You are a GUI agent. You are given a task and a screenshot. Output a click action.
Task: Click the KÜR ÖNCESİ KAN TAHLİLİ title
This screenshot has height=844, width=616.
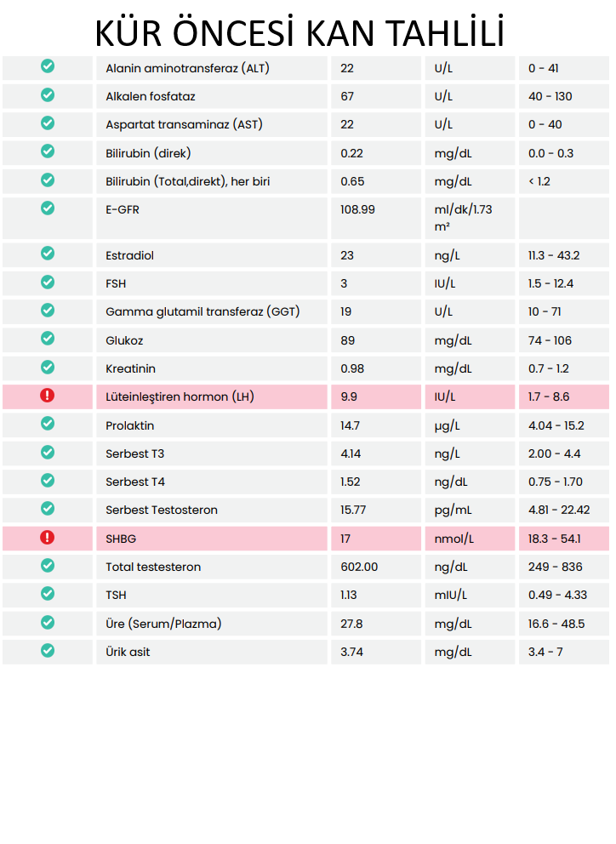299,33
